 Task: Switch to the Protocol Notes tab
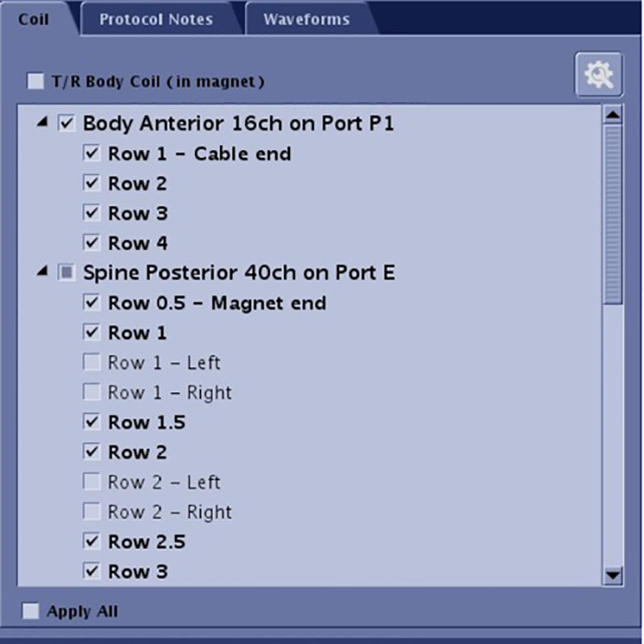click(156, 19)
